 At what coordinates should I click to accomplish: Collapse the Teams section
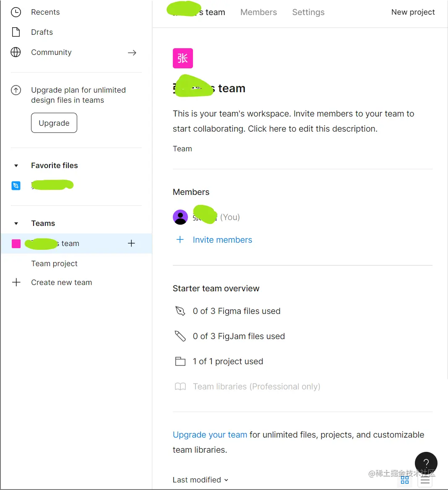click(x=16, y=223)
